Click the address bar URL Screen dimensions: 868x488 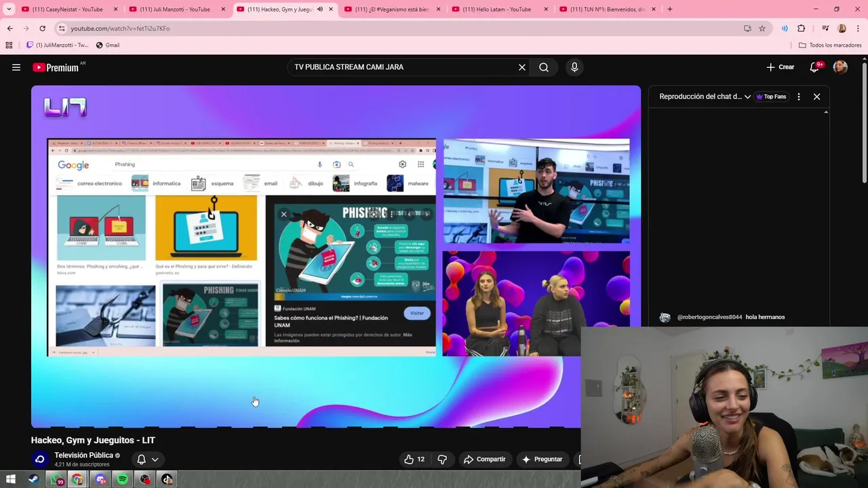coord(120,28)
